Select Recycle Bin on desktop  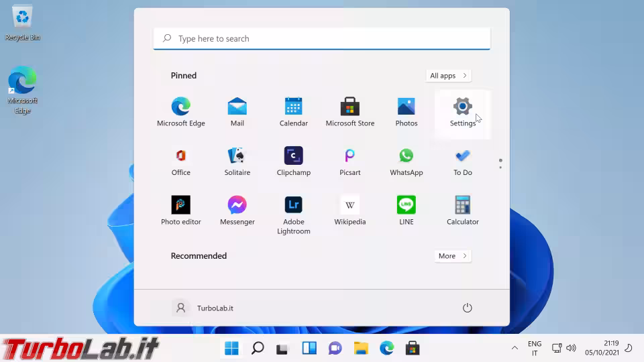tap(23, 23)
